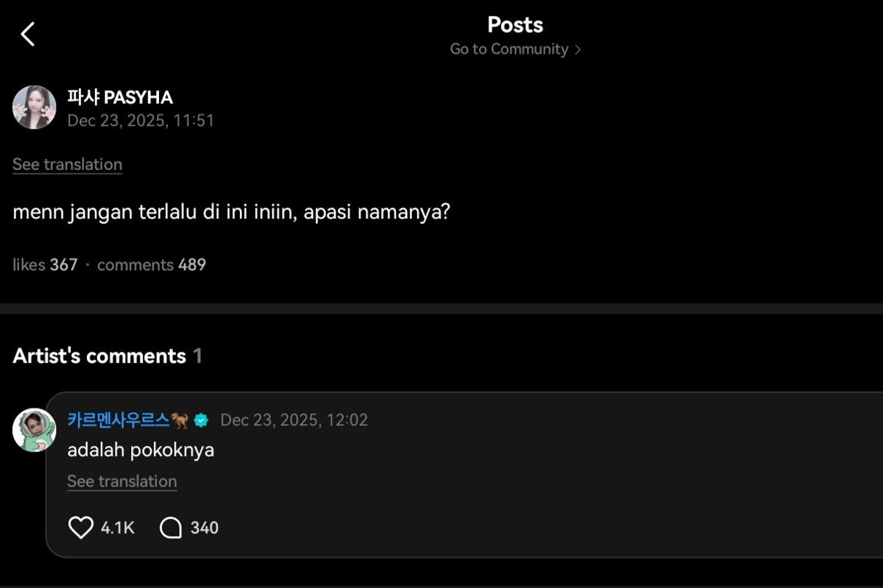The width and height of the screenshot is (883, 588).
Task: Open the Go to Community page
Action: 509,49
